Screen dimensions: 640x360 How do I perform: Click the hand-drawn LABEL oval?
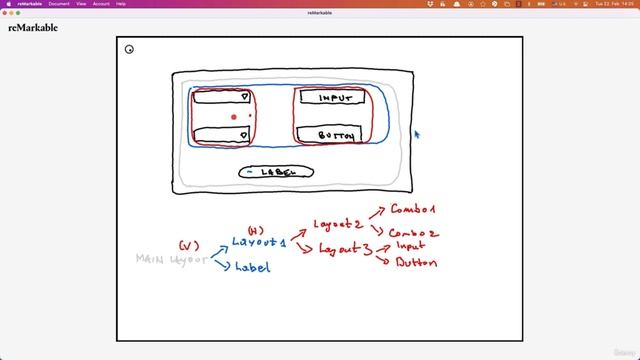coord(276,172)
